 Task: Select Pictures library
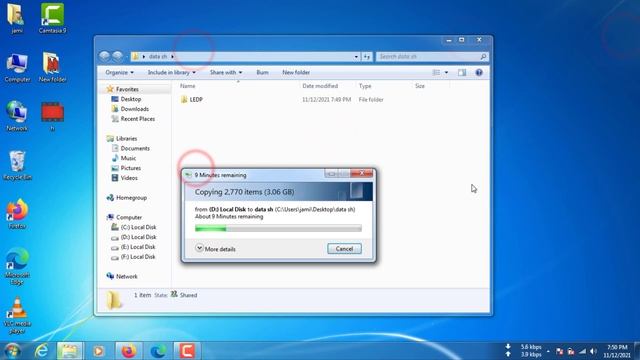pyautogui.click(x=131, y=168)
